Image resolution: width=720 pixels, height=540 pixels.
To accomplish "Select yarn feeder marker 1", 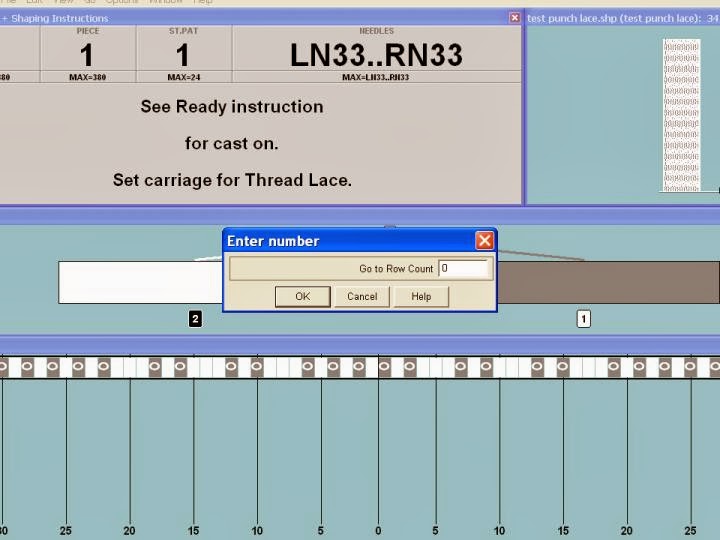I will pos(584,319).
